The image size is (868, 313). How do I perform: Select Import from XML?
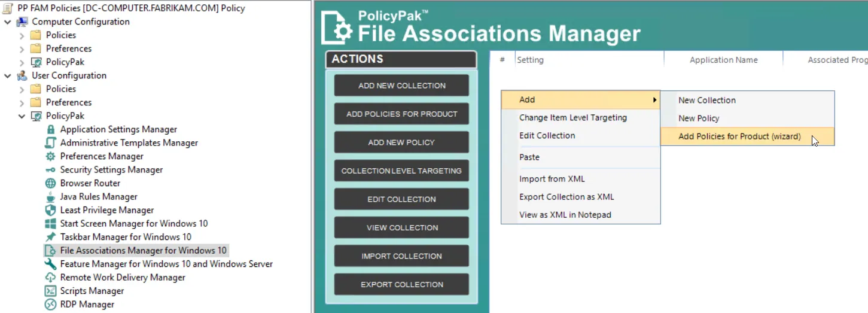pyautogui.click(x=581, y=179)
